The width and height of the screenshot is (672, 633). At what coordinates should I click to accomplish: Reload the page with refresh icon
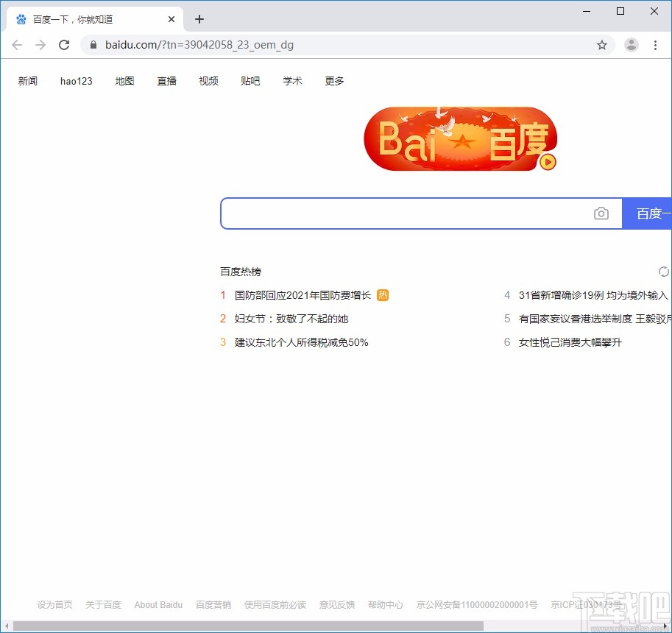pos(64,44)
